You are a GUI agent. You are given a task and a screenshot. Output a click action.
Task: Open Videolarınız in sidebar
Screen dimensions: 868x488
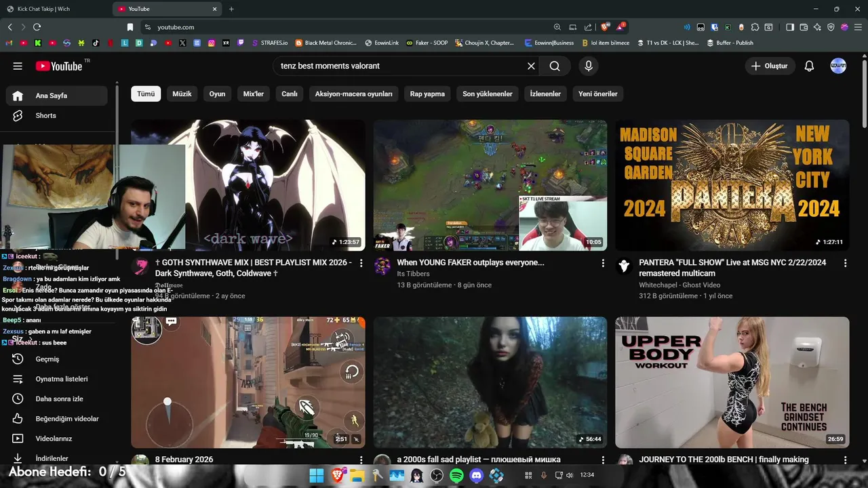coord(57,439)
